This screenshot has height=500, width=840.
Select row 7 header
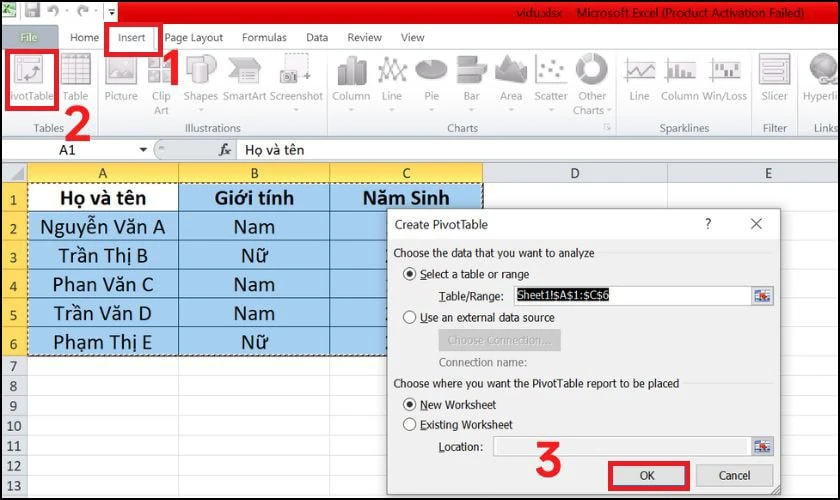[14, 366]
